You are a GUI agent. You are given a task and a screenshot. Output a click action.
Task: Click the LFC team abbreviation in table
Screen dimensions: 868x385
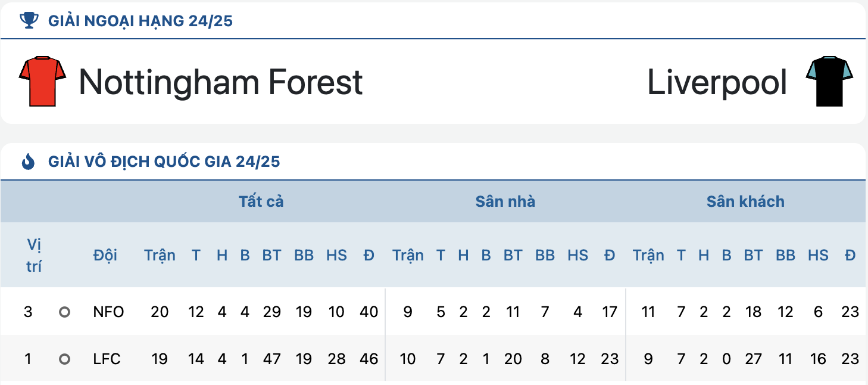click(x=107, y=359)
